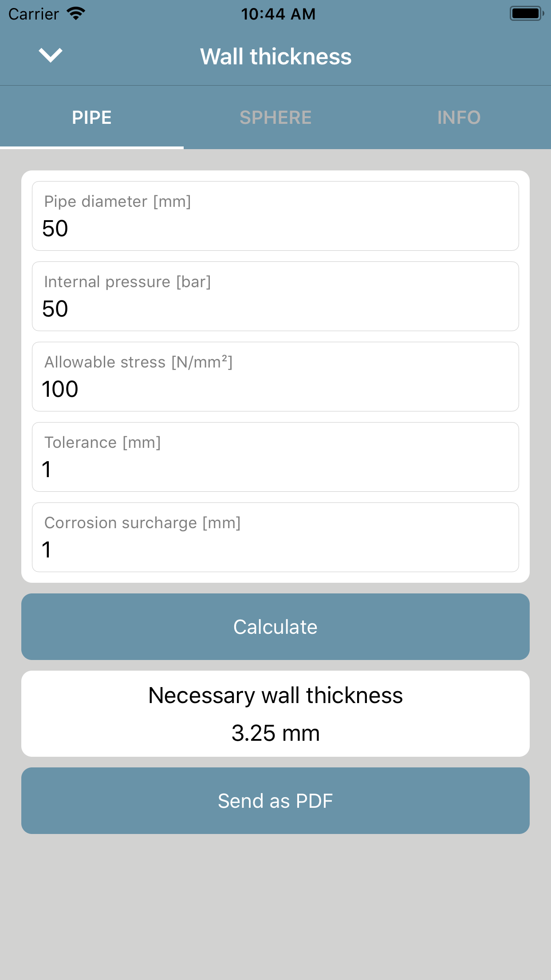Click the Calculate button

275,627
